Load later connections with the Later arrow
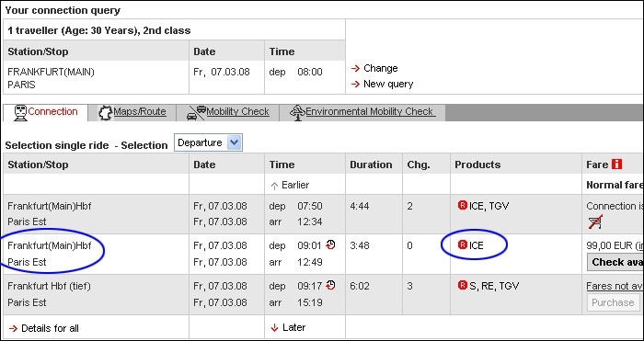This screenshot has height=341, width=644. click(x=288, y=327)
